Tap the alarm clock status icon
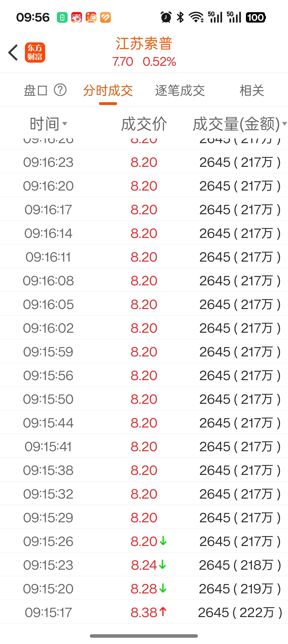 click(166, 17)
